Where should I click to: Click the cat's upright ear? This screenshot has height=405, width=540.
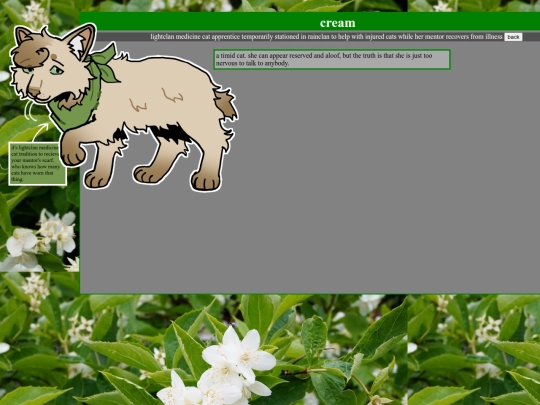[x=81, y=41]
